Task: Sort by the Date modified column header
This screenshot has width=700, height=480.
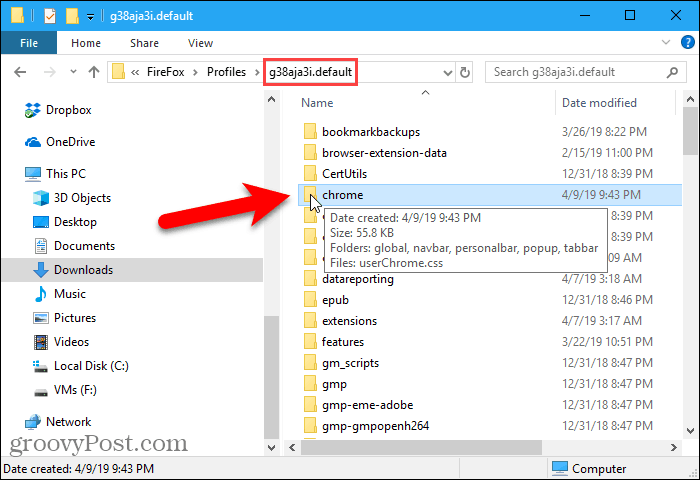Action: pos(599,103)
